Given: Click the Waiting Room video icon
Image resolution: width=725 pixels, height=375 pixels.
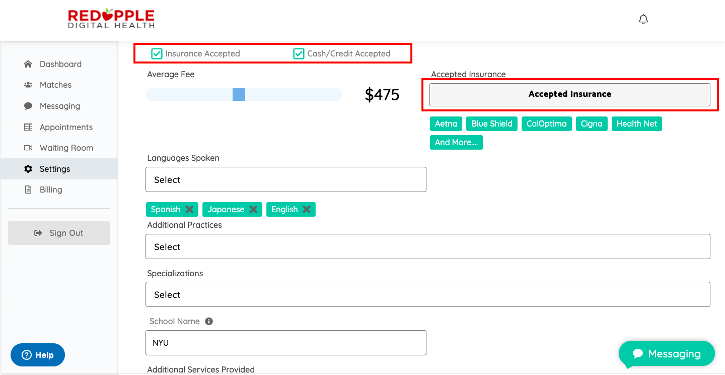Looking at the screenshot, I should 28,148.
